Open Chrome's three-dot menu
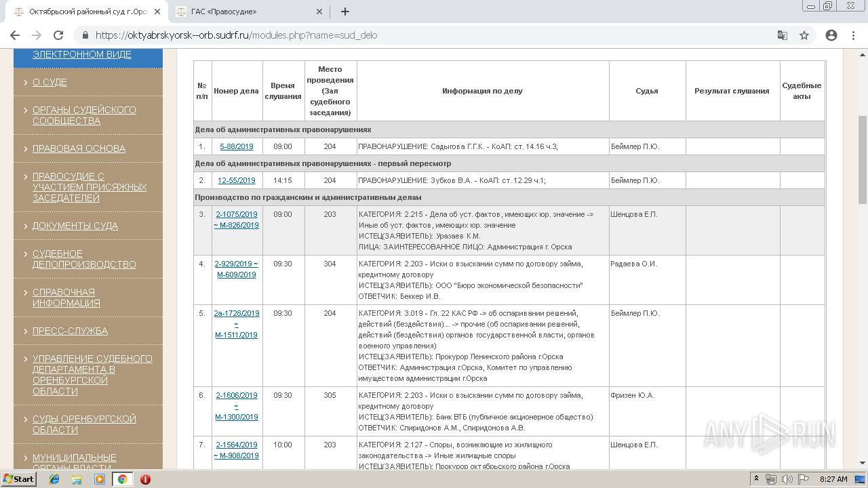 [x=853, y=35]
